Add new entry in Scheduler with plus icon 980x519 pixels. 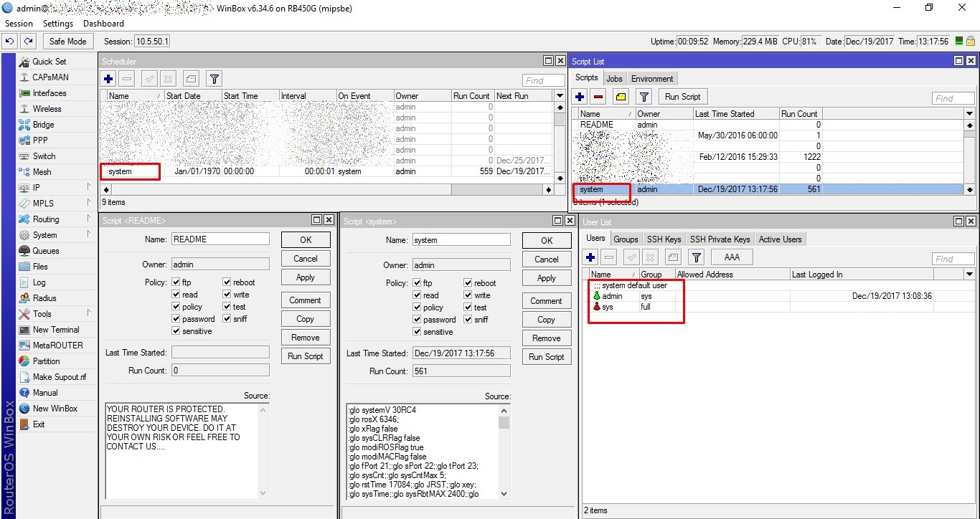point(108,79)
